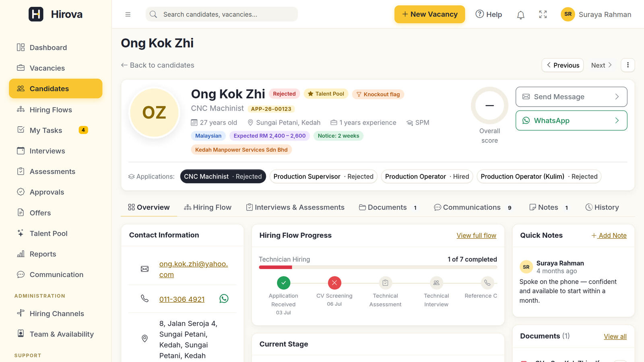
Task: Click Add Note in Quick Notes
Action: click(609, 235)
